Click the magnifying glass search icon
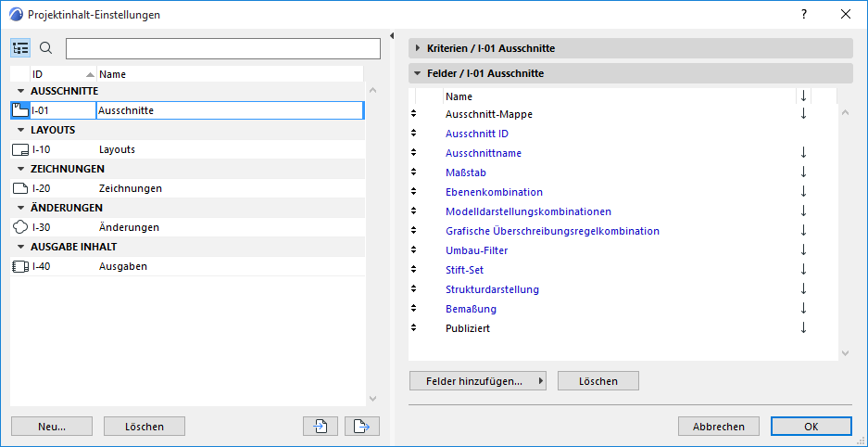Viewport: 868px width, 447px height. (46, 48)
